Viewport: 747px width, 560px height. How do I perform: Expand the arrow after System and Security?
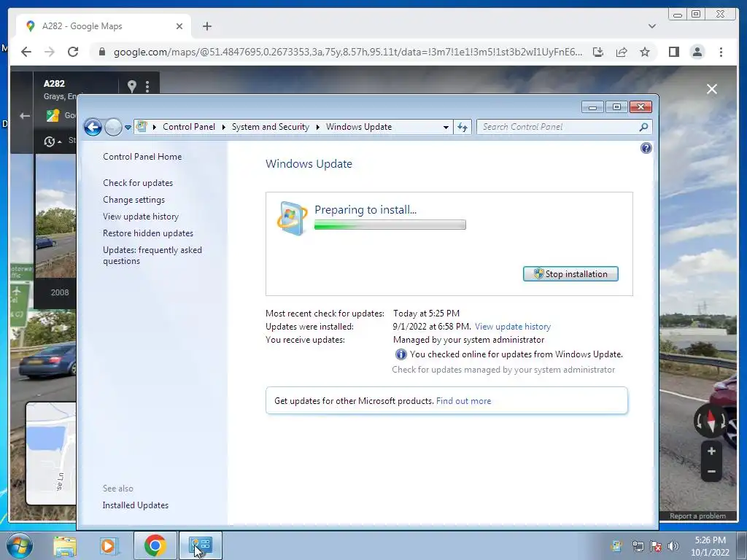point(318,127)
